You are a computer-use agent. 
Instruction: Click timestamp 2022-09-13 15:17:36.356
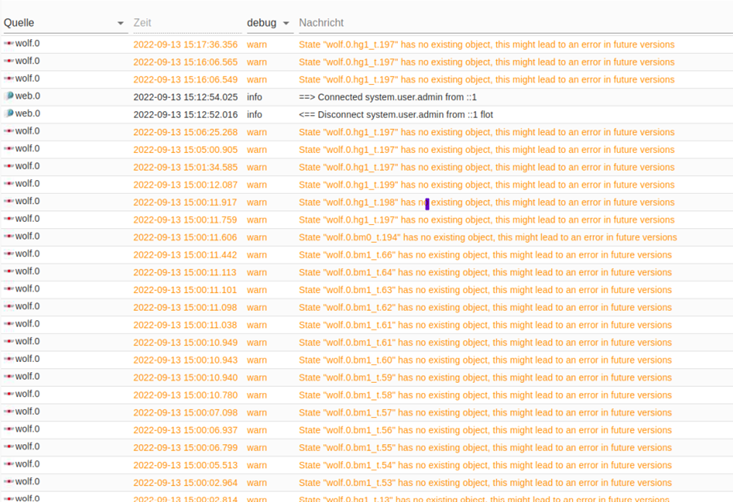185,44
